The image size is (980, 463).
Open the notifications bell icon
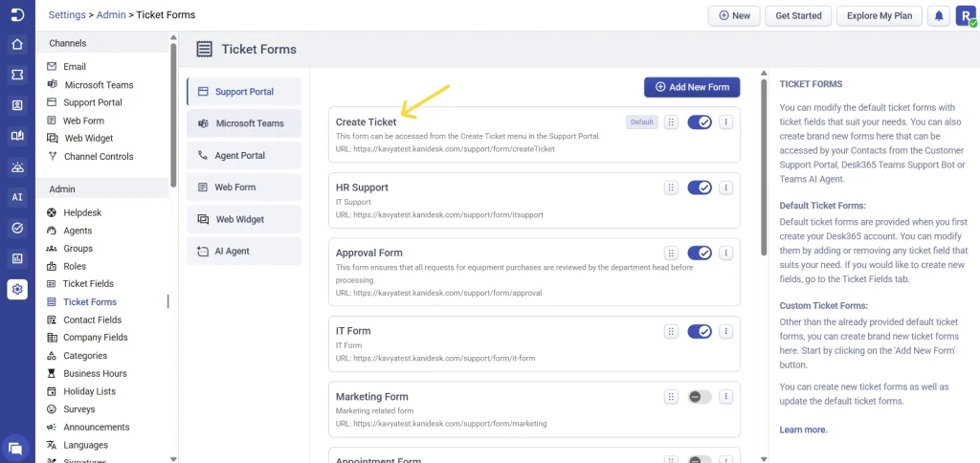939,15
